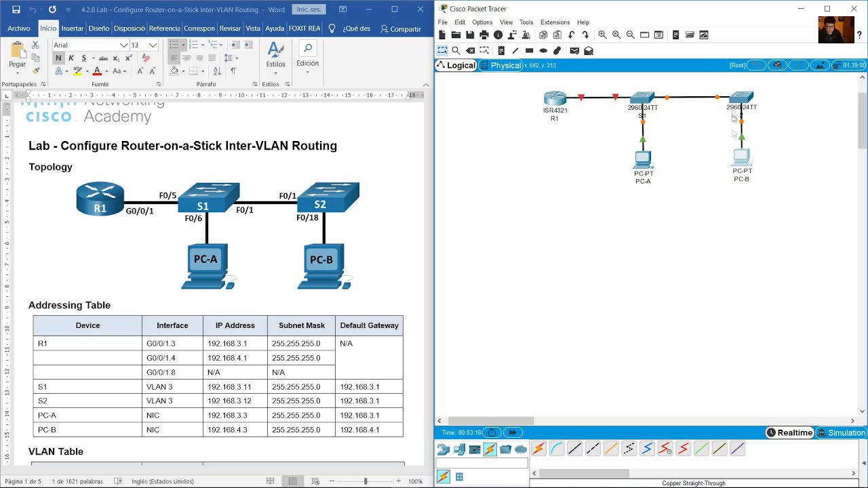The image size is (868, 488).
Task: Switch to Logical workspace view
Action: click(456, 65)
